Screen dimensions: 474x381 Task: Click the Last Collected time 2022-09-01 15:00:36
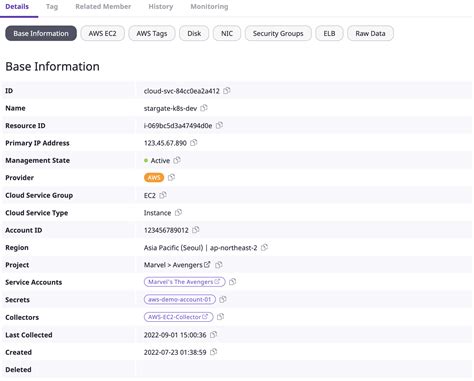[175, 335]
